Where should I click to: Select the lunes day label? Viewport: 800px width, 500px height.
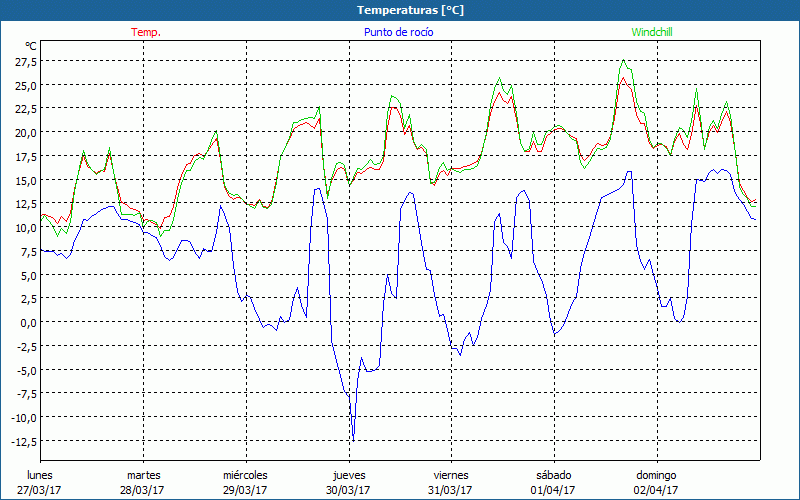[40, 475]
